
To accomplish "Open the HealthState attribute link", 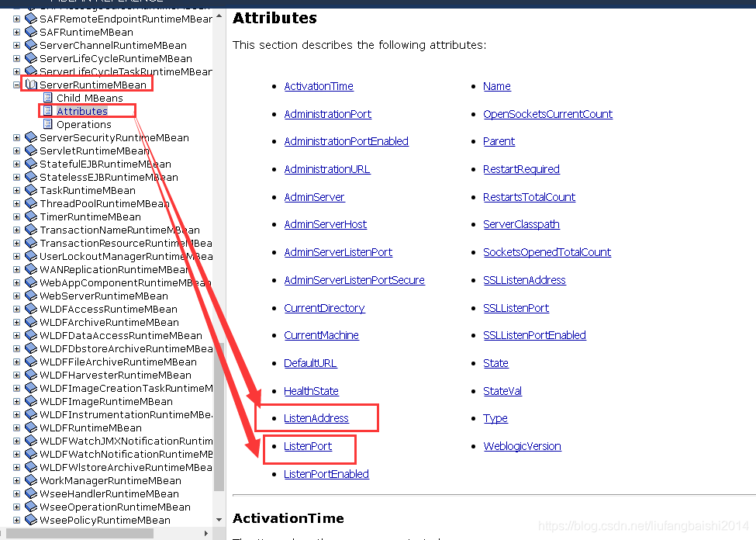I will coord(311,391).
